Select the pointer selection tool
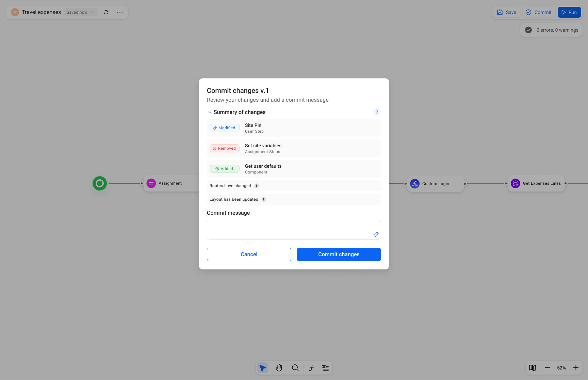The height and width of the screenshot is (380, 588). 262,368
